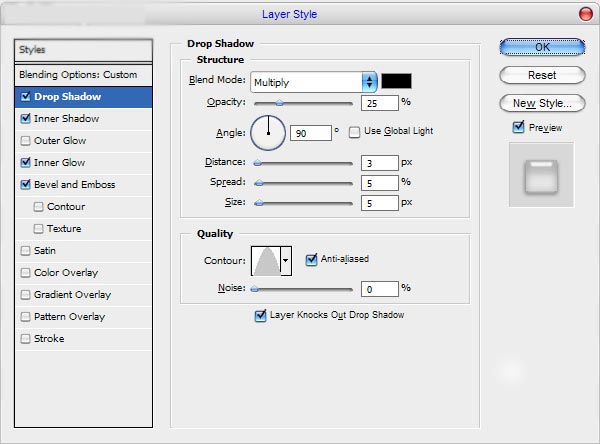Enable the Outer Glow checkbox
This screenshot has width=600, height=444.
click(x=25, y=141)
